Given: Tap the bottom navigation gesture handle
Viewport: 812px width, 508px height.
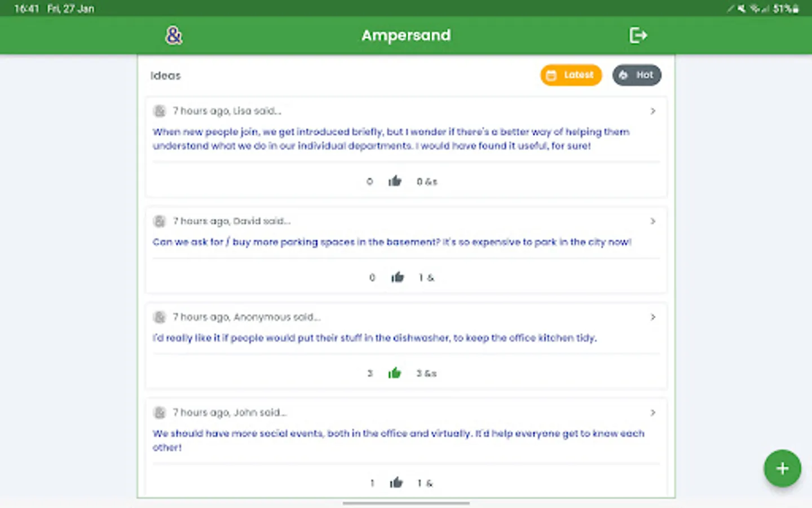Looking at the screenshot, I should tap(406, 503).
